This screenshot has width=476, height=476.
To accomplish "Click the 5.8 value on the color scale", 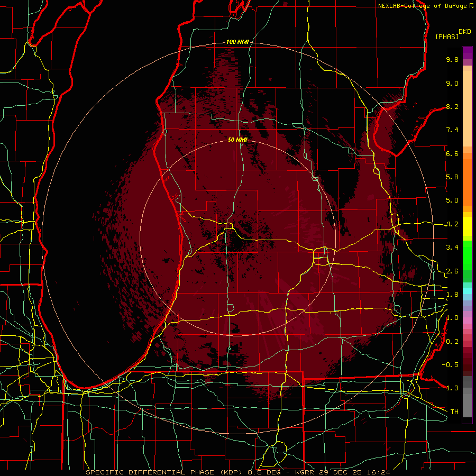I will [x=452, y=177].
